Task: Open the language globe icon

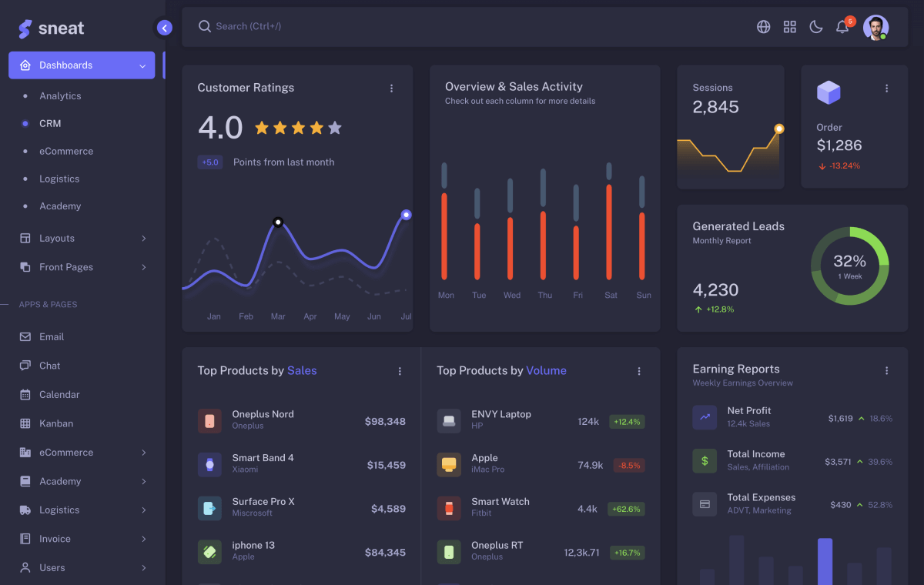Action: [763, 26]
